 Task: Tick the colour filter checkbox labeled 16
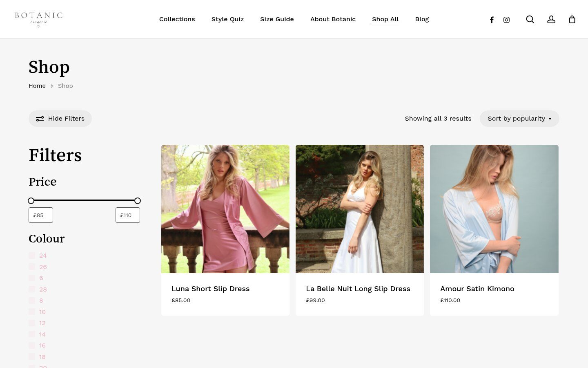(x=32, y=346)
